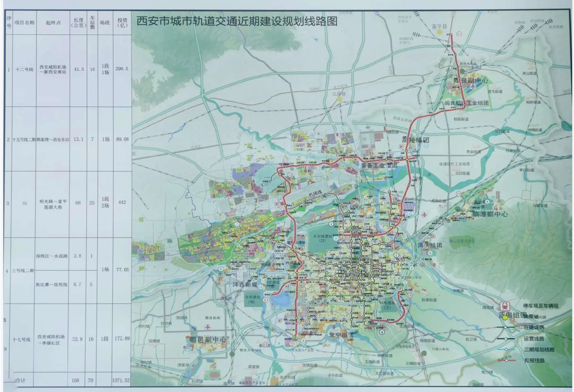
Task: Click the 鱼化寨～昆明池 cell
Action: (x=51, y=284)
